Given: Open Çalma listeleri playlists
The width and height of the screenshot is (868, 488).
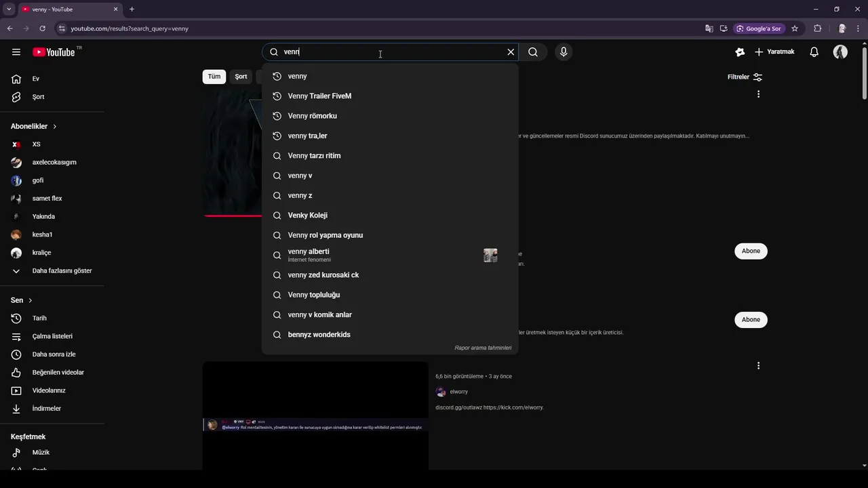Looking at the screenshot, I should tap(52, 336).
